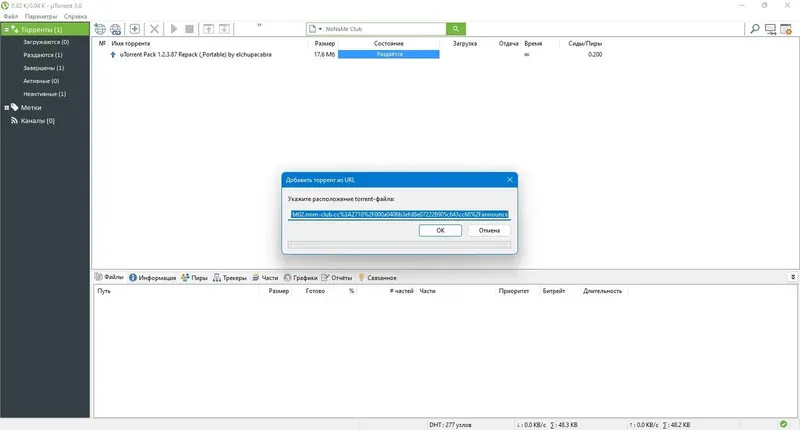Click the magnifier icon at toolbar right
The image size is (800, 430).
(x=755, y=29)
